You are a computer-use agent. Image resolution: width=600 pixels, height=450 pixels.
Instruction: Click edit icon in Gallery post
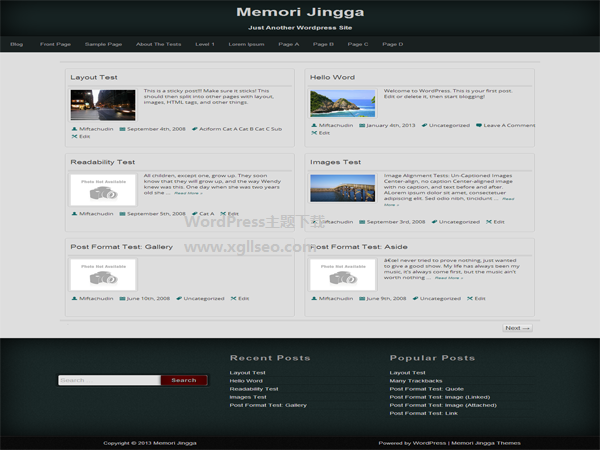tap(233, 298)
